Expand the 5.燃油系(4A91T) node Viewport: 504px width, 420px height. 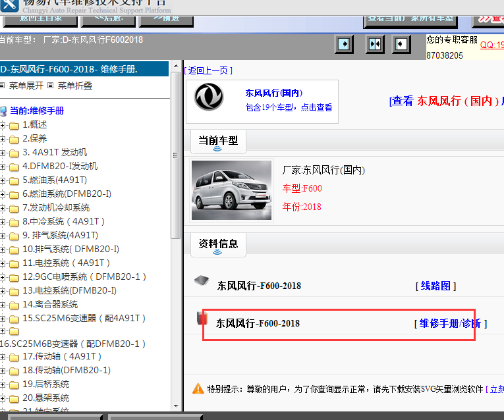pos(3,180)
